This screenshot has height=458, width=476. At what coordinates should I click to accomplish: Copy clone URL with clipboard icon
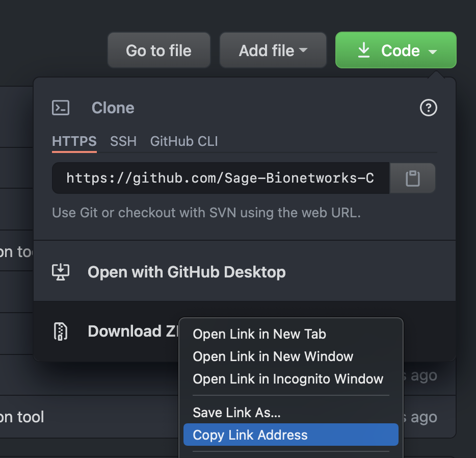(413, 178)
